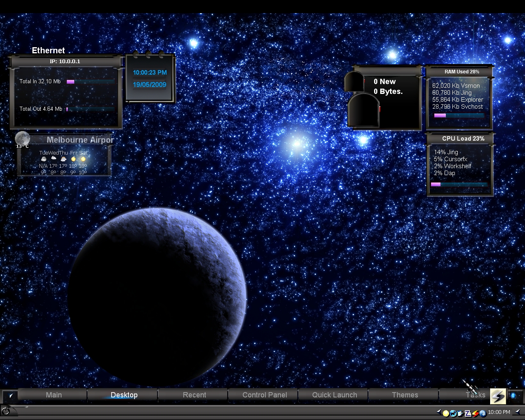Click Tuesday's cloudy weather icon
Image resolution: width=525 pixels, height=420 pixels.
coord(43,159)
